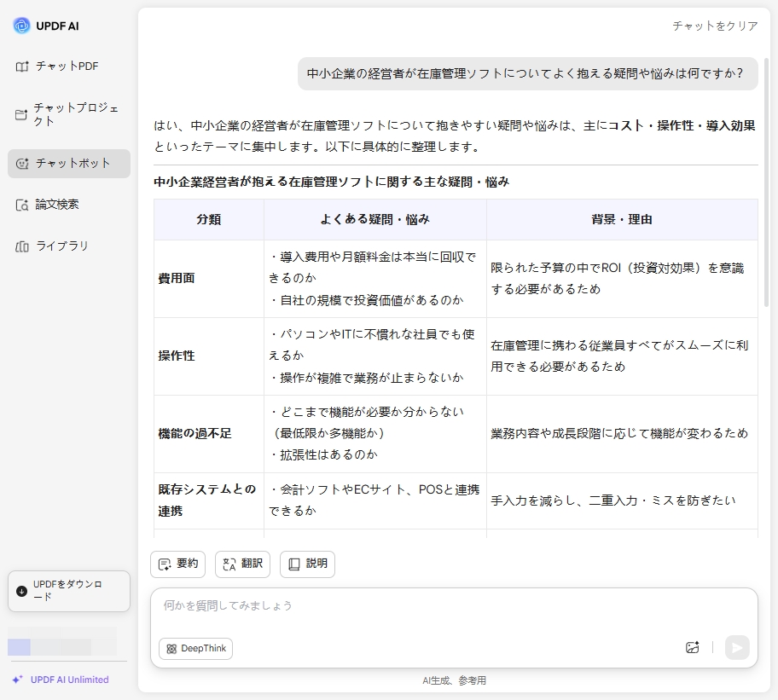Click the どこまで機能が必要か question cell
778x700 pixels.
pyautogui.click(x=375, y=434)
